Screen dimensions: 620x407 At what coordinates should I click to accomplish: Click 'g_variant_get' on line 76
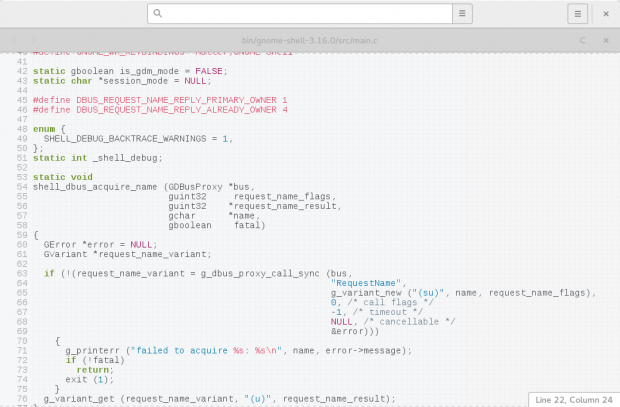pyautogui.click(x=79, y=399)
